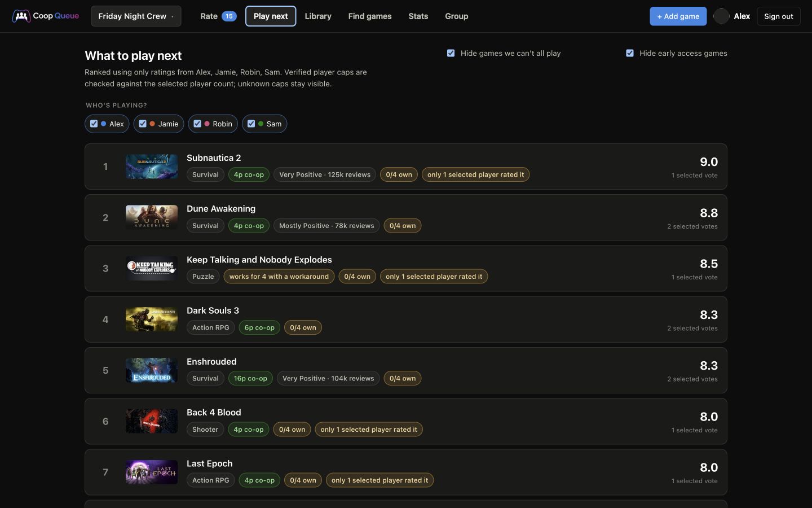812x508 pixels.
Task: Click the Subnautica 2 thumbnail
Action: [x=152, y=167]
